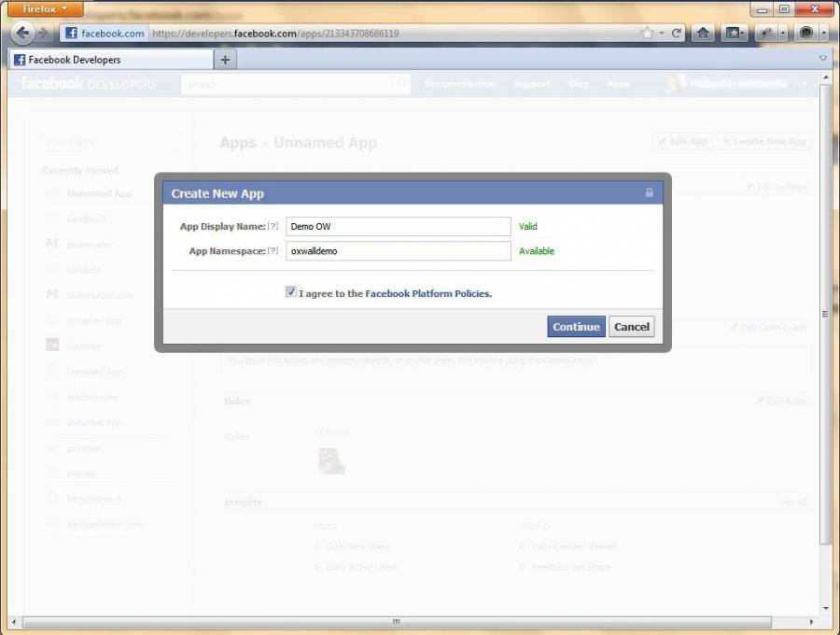Expand the dropdown at the far right of the toolbar
Image resolution: width=840 pixels, height=635 pixels.
point(823,34)
